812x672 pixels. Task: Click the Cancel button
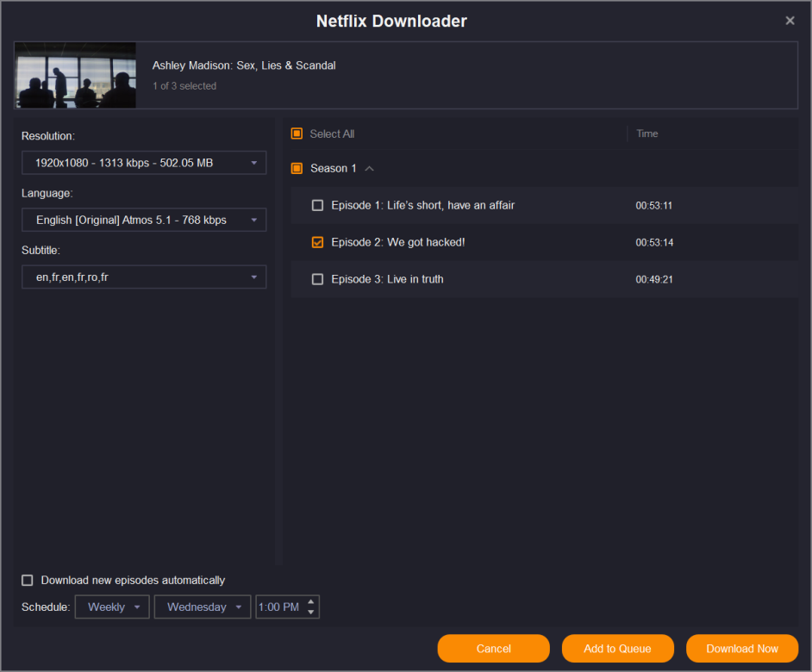494,649
